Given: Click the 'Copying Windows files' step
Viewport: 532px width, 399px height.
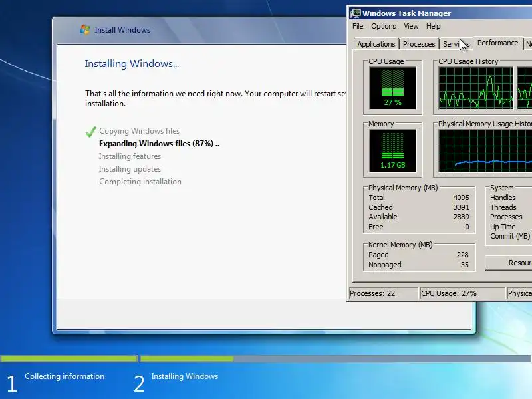Looking at the screenshot, I should point(140,131).
